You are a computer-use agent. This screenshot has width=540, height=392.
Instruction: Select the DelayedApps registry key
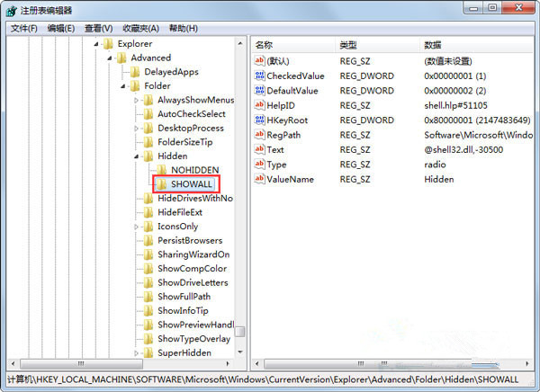[171, 72]
